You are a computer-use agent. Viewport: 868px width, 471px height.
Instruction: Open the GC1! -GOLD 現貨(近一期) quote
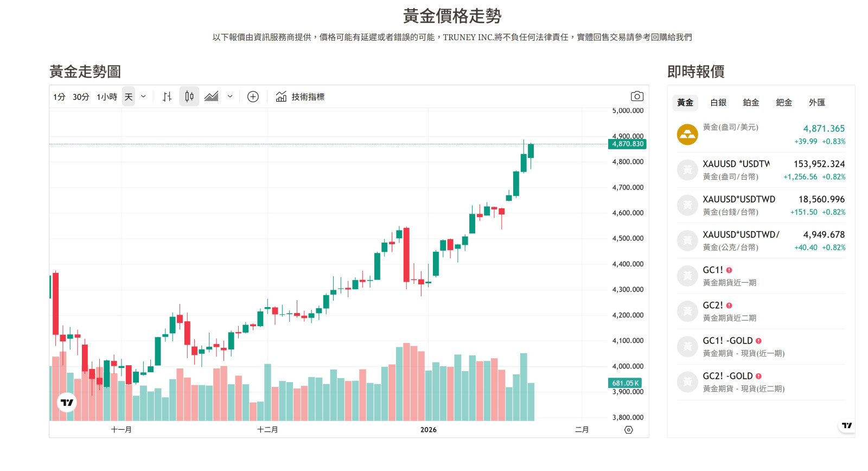[x=761, y=347]
